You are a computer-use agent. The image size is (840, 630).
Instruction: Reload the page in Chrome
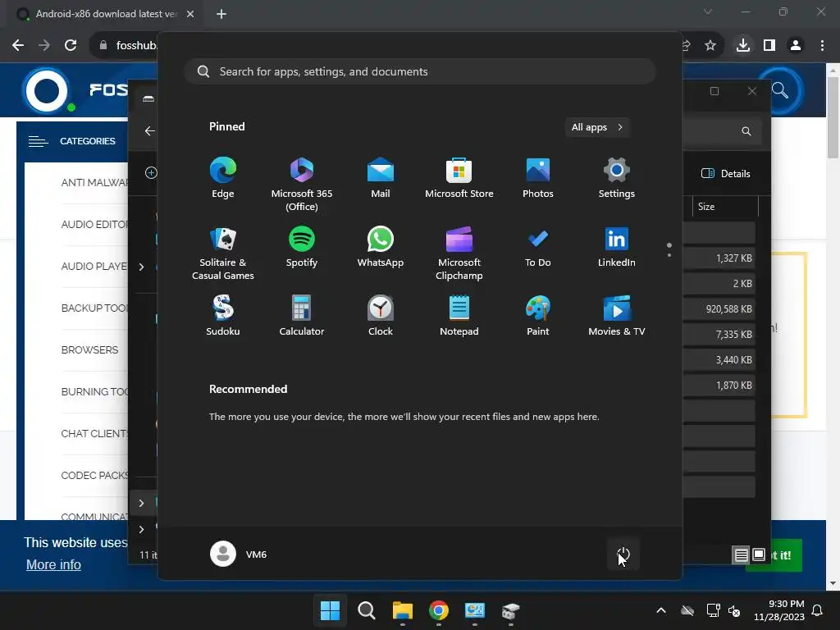click(x=71, y=45)
